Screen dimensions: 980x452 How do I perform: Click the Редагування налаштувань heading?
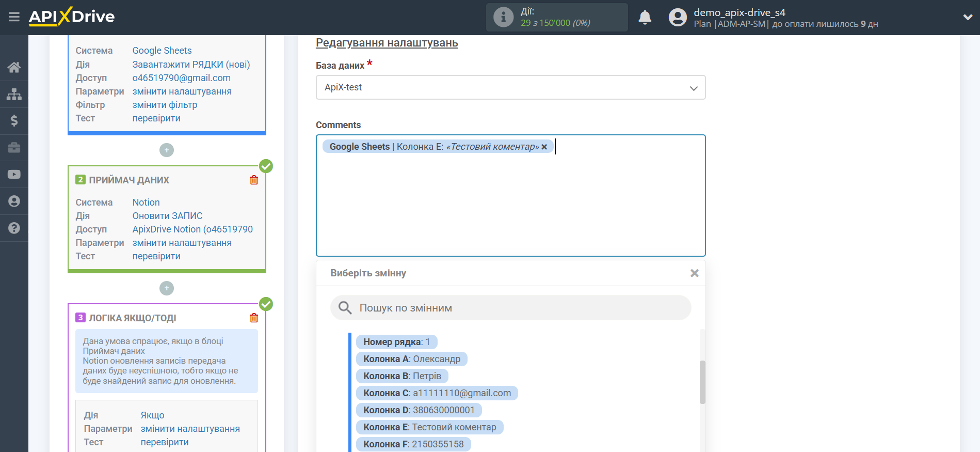[x=387, y=43]
